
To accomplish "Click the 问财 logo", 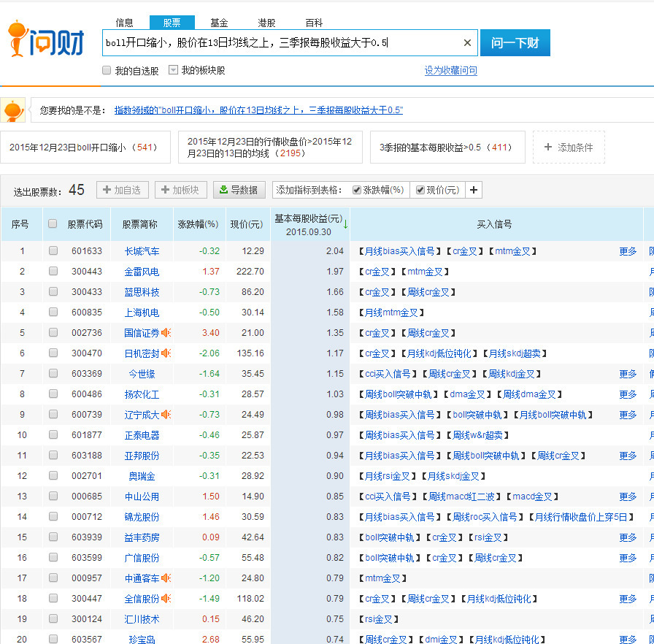I will click(x=46, y=39).
